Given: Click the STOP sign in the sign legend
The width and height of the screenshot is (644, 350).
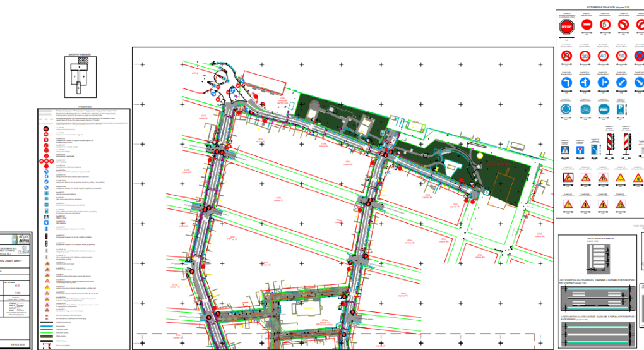Looking at the screenshot, I should pos(566,27).
